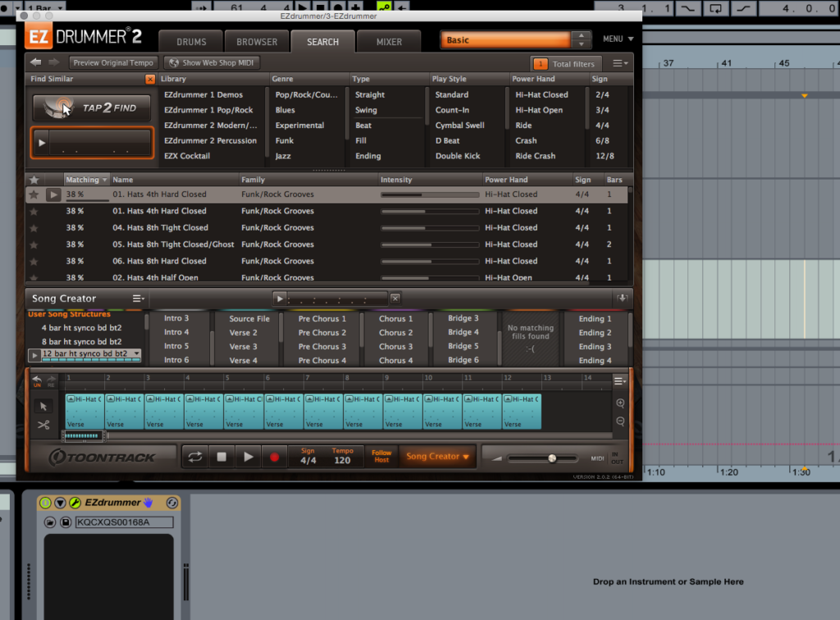Select the scissors split tool
The image size is (840, 620).
pos(43,425)
